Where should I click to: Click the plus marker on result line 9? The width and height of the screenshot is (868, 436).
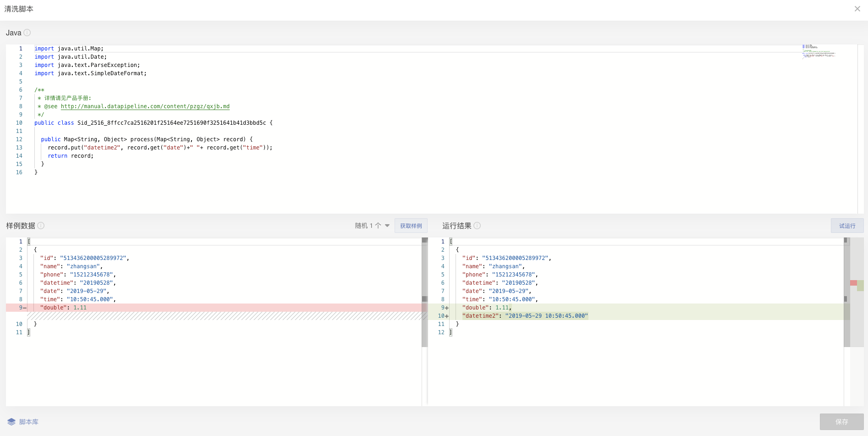[447, 308]
